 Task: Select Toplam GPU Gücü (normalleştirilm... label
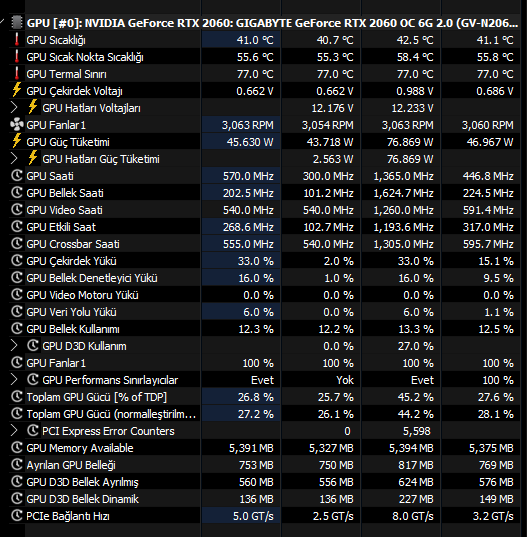pyautogui.click(x=111, y=414)
